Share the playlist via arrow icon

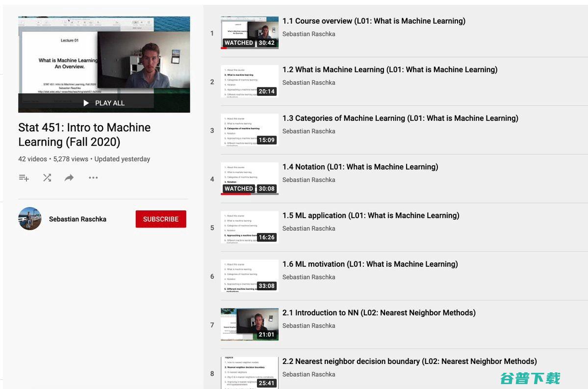(69, 178)
